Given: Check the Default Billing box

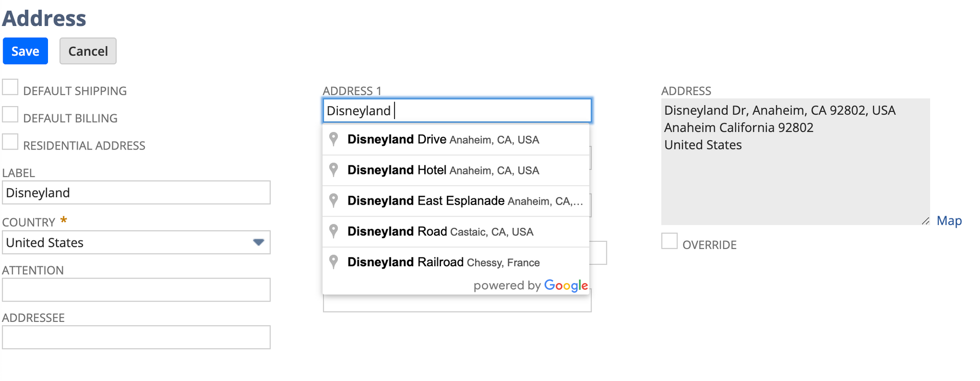Looking at the screenshot, I should [x=10, y=115].
